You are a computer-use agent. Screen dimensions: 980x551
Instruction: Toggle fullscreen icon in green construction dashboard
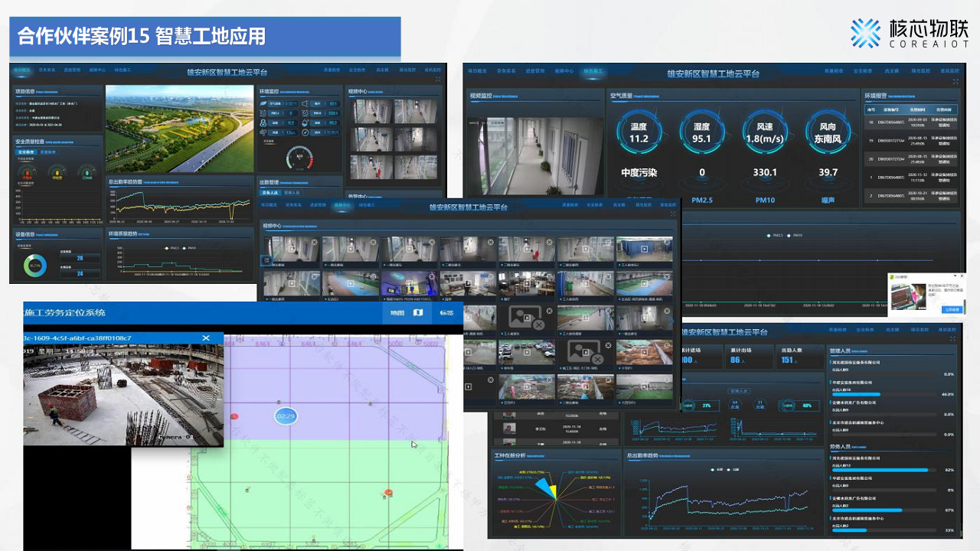pos(955,81)
